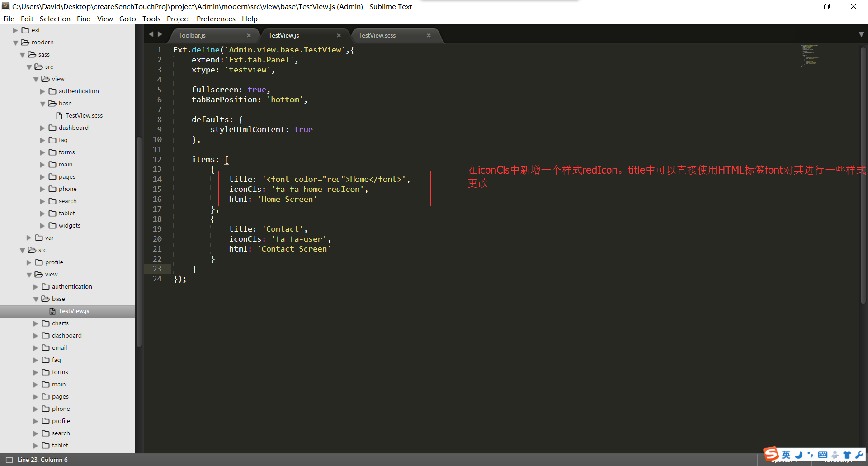This screenshot has width=868, height=466.
Task: Click the next tab right arrow
Action: pyautogui.click(x=160, y=34)
